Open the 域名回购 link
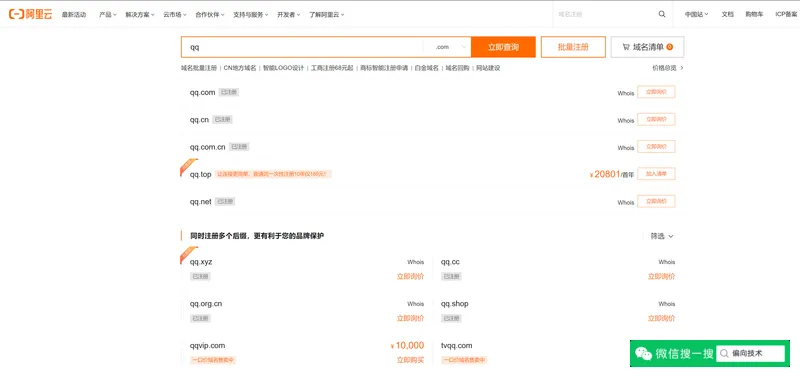Image resolution: width=800 pixels, height=377 pixels. coord(457,68)
